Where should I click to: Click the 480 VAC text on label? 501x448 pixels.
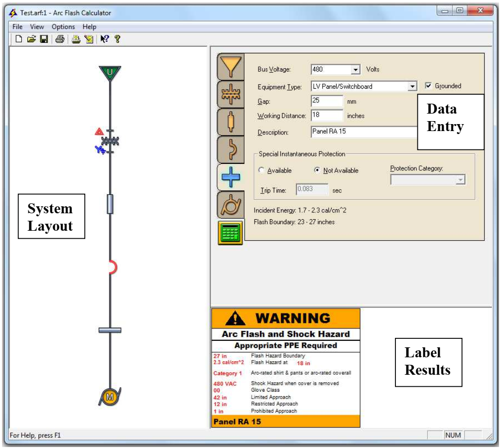coord(225,384)
